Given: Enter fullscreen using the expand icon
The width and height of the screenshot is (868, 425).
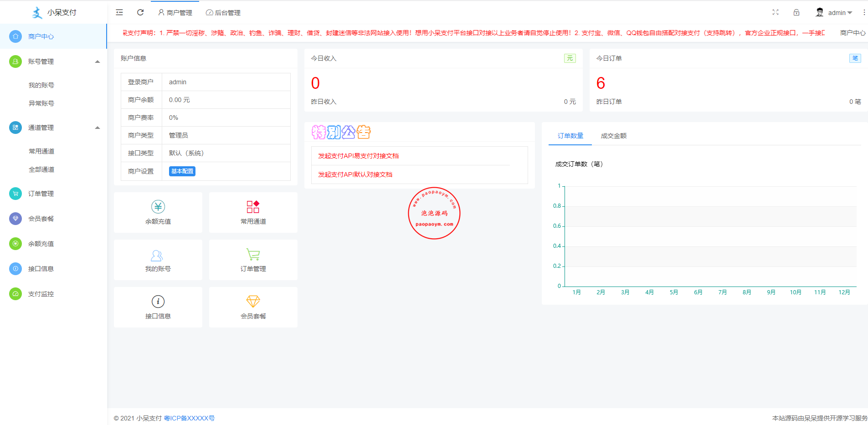Looking at the screenshot, I should [x=775, y=12].
